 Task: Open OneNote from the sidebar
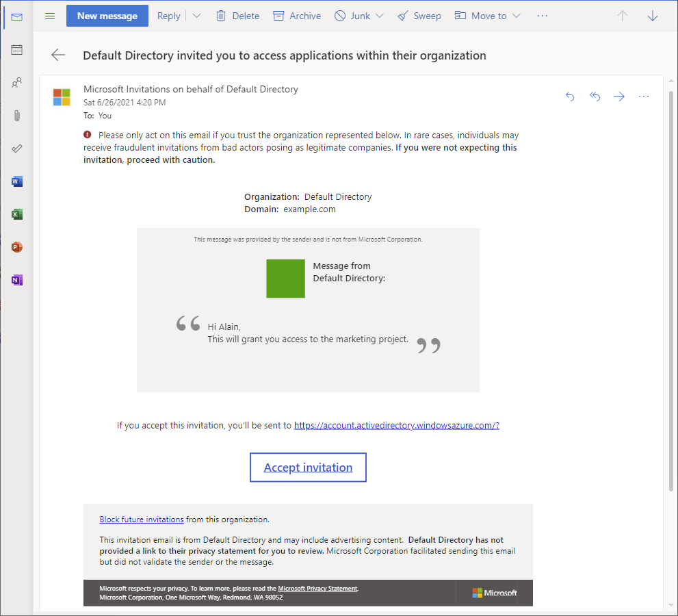click(x=16, y=280)
